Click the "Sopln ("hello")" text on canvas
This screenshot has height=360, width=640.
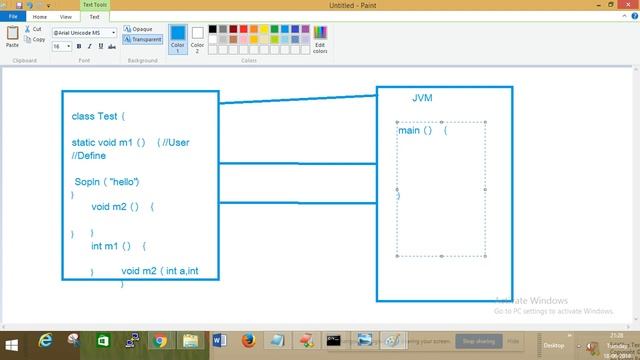click(x=107, y=182)
